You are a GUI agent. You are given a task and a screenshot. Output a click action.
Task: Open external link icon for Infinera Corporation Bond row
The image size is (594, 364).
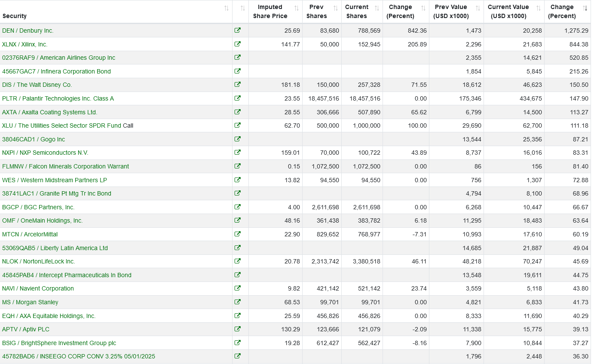click(x=238, y=71)
